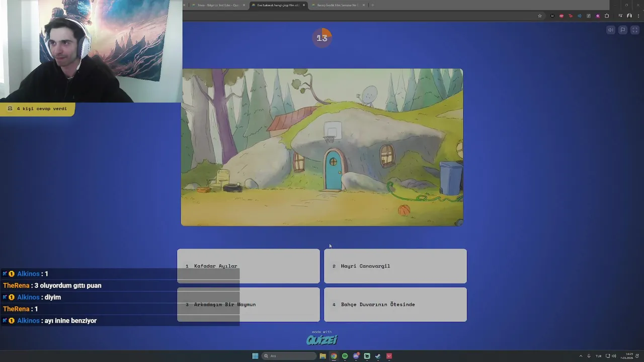Click the blue sound extension icon

point(580,16)
